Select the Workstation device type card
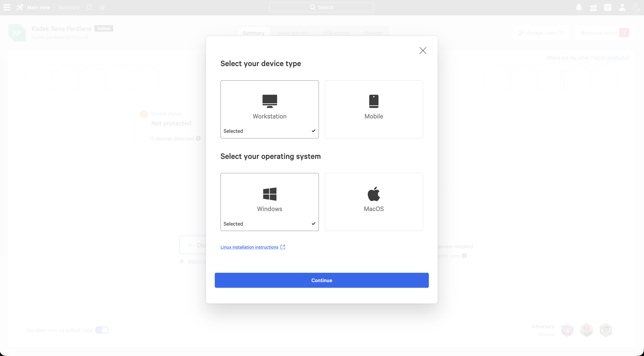 tap(269, 109)
